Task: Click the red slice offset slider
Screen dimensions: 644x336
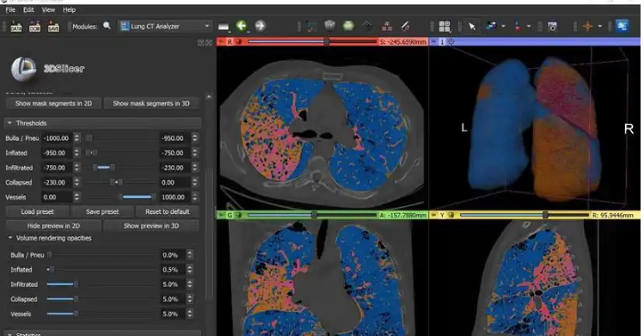Action: coord(313,42)
